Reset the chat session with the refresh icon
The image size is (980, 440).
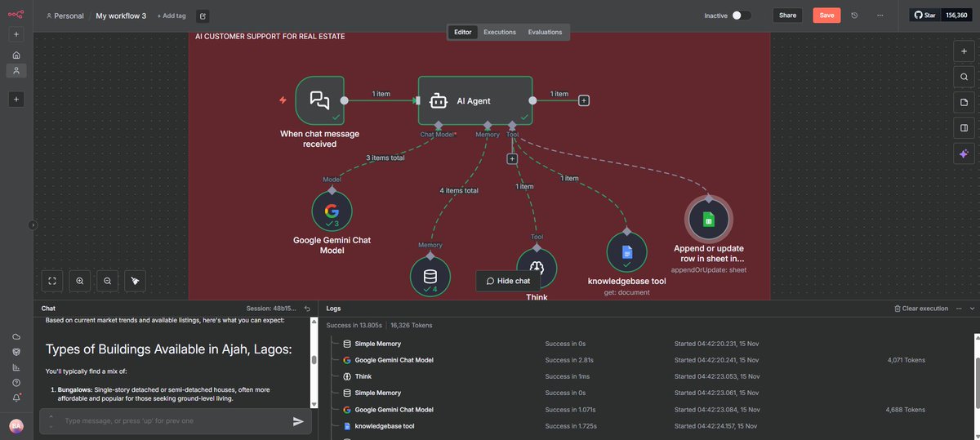(307, 309)
